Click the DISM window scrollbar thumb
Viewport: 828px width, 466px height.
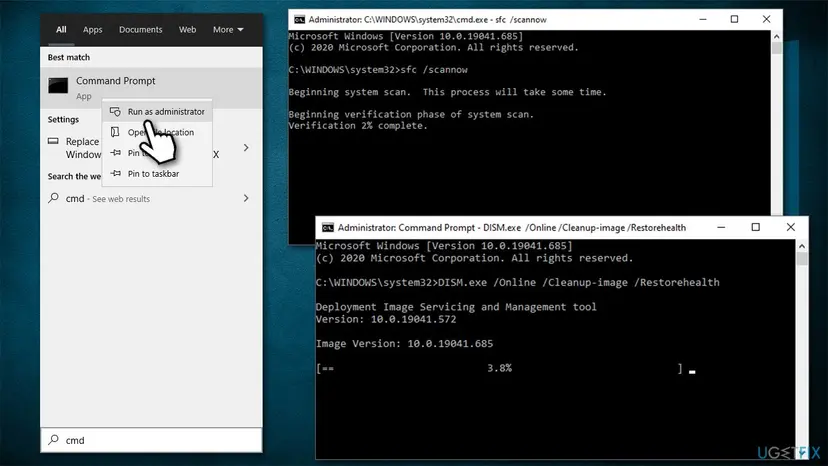(802, 259)
